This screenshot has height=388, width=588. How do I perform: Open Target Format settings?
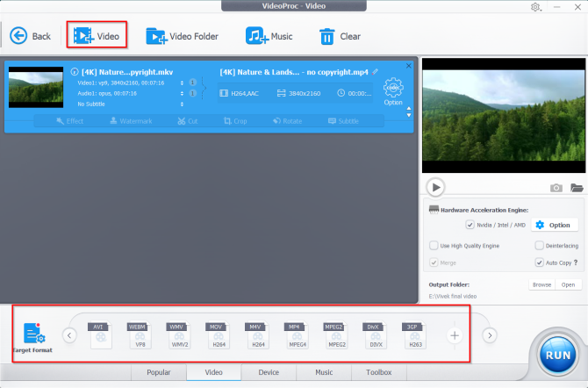click(33, 338)
